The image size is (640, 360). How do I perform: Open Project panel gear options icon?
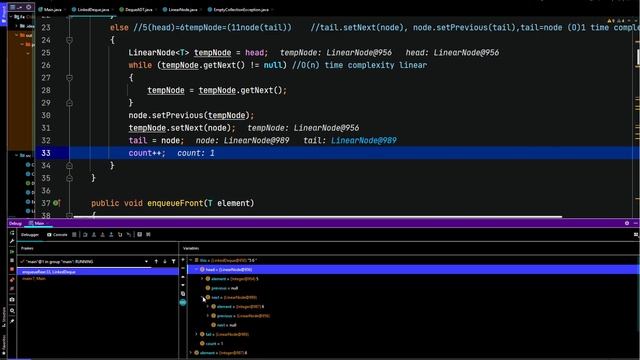click(x=29, y=7)
